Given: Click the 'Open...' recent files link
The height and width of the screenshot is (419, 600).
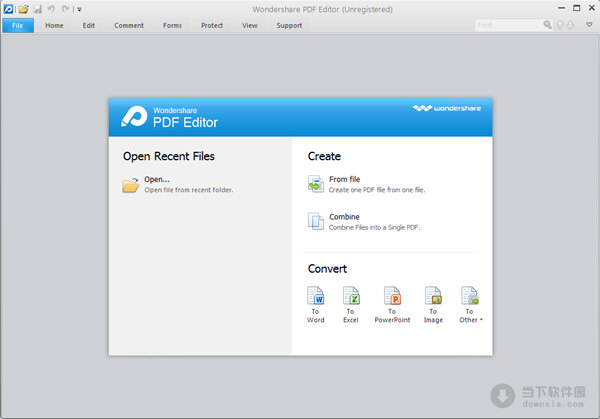Looking at the screenshot, I should point(157,179).
